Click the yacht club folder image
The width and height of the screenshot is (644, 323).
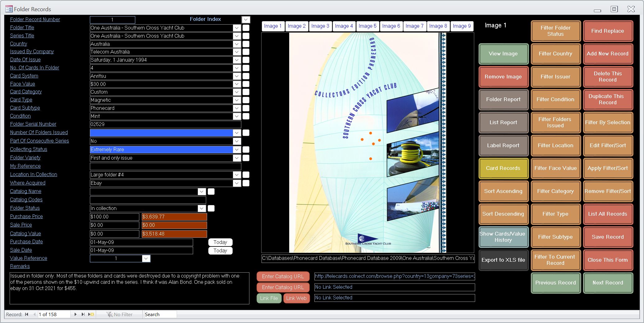tap(367, 143)
